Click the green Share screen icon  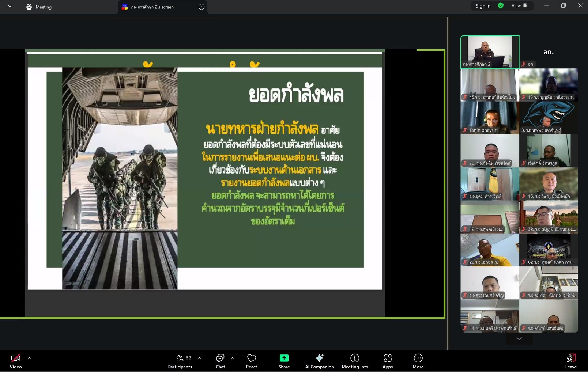284,358
